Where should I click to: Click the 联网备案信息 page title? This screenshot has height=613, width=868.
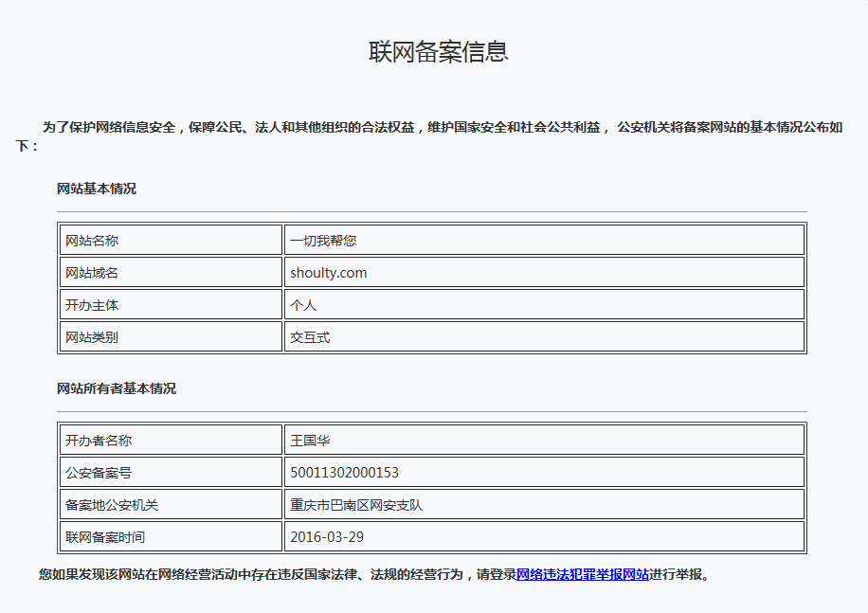point(438,51)
